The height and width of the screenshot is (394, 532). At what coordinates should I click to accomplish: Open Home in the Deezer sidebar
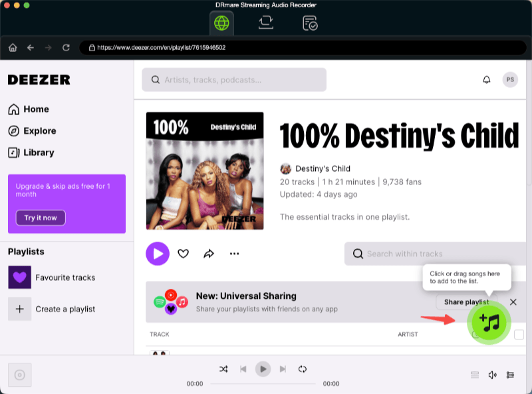click(29, 109)
